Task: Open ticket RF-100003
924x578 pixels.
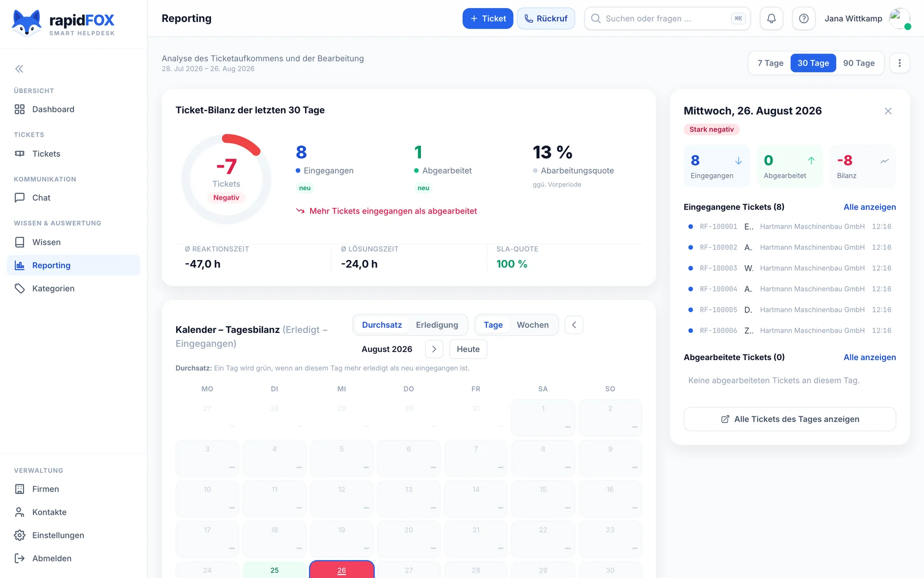Action: 790,268
